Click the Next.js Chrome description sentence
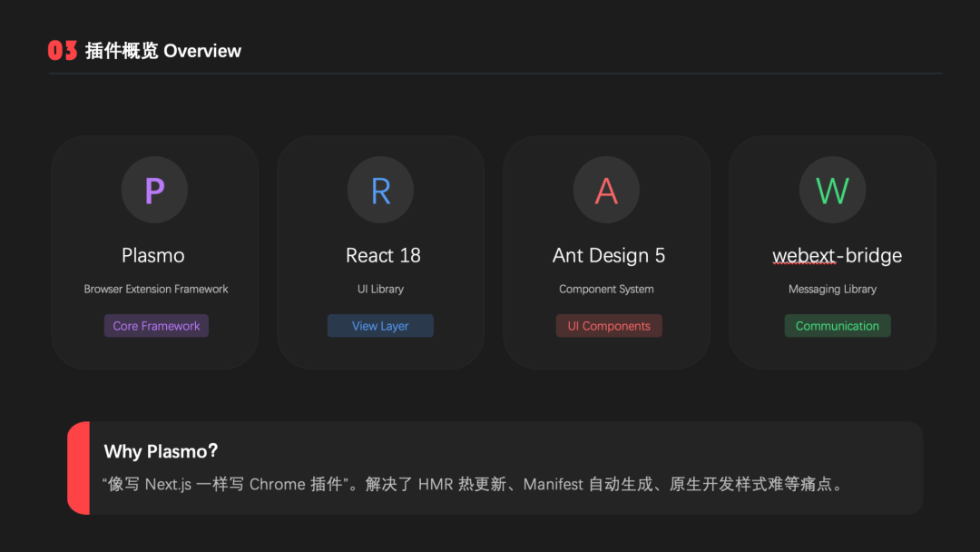 475,485
